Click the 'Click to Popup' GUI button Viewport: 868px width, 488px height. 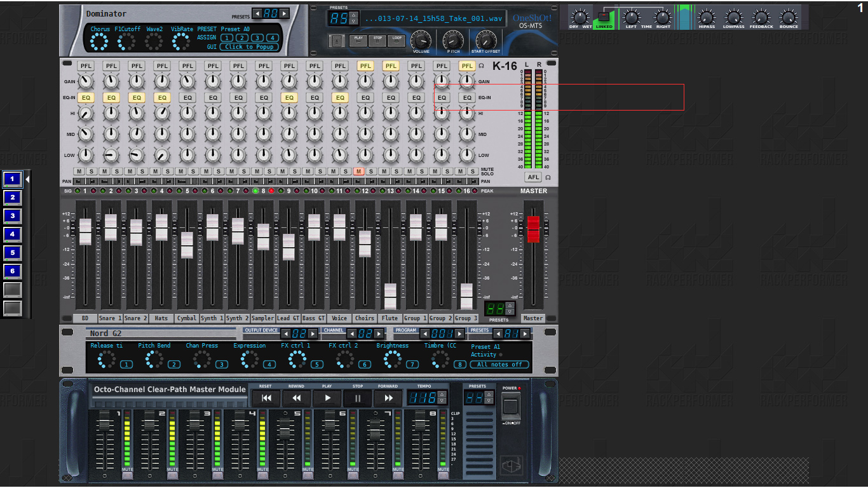click(x=249, y=47)
